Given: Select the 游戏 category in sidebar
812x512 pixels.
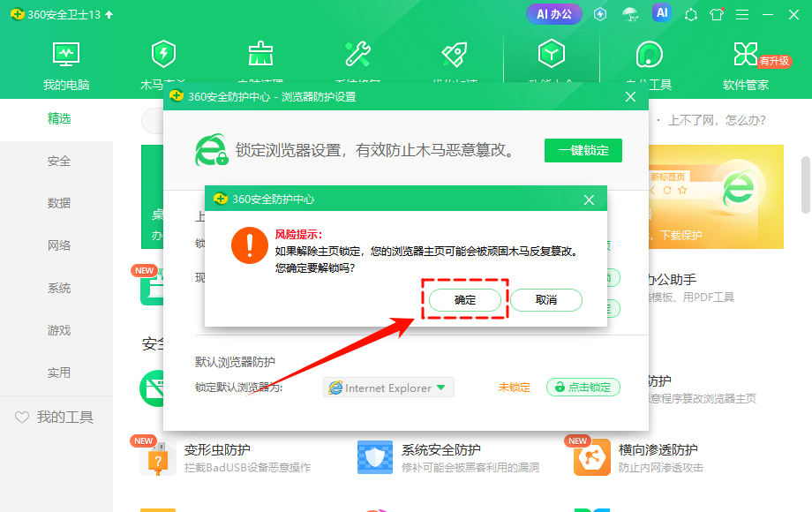Looking at the screenshot, I should point(56,330).
